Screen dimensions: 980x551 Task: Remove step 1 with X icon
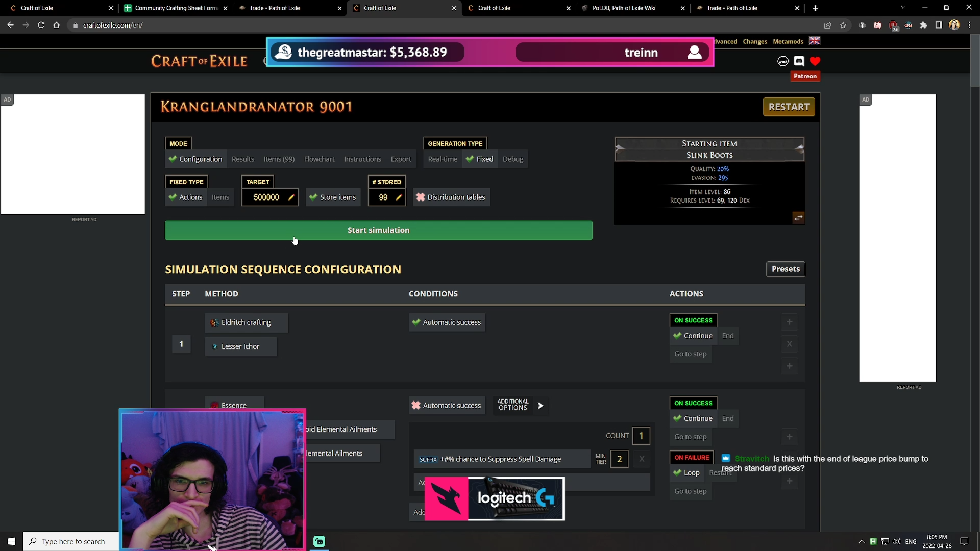click(789, 344)
